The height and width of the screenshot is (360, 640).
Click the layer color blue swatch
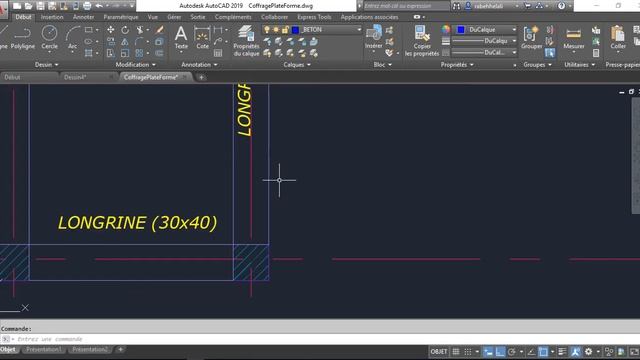tap(296, 30)
